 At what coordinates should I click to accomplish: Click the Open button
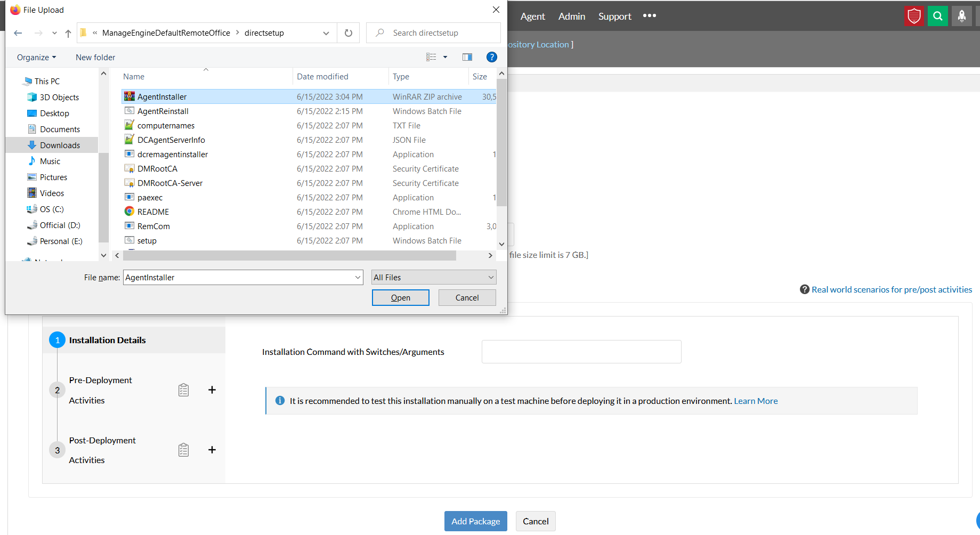coord(401,298)
